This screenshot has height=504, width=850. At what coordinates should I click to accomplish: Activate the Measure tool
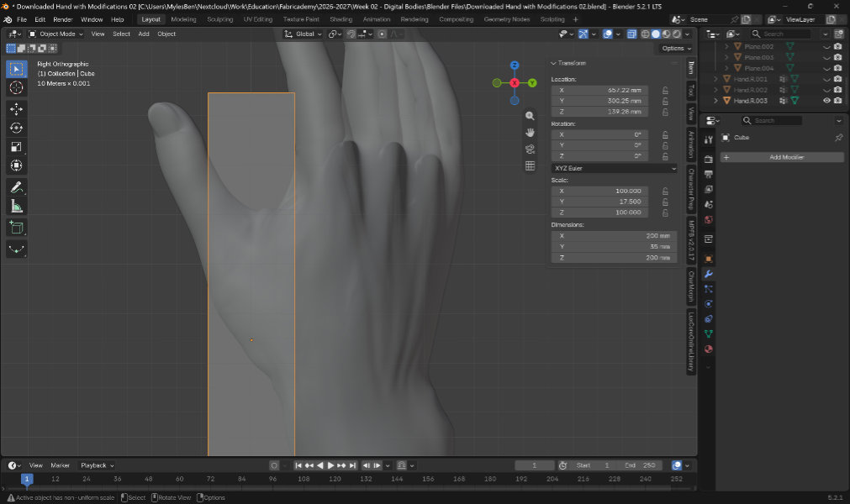16,207
